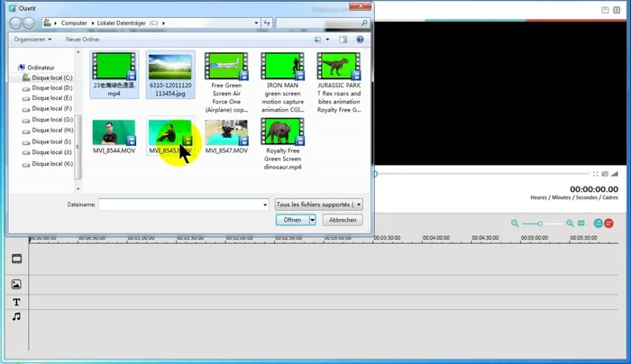Click the volume bars icon under preview
This screenshot has height=364, width=631.
click(x=615, y=174)
